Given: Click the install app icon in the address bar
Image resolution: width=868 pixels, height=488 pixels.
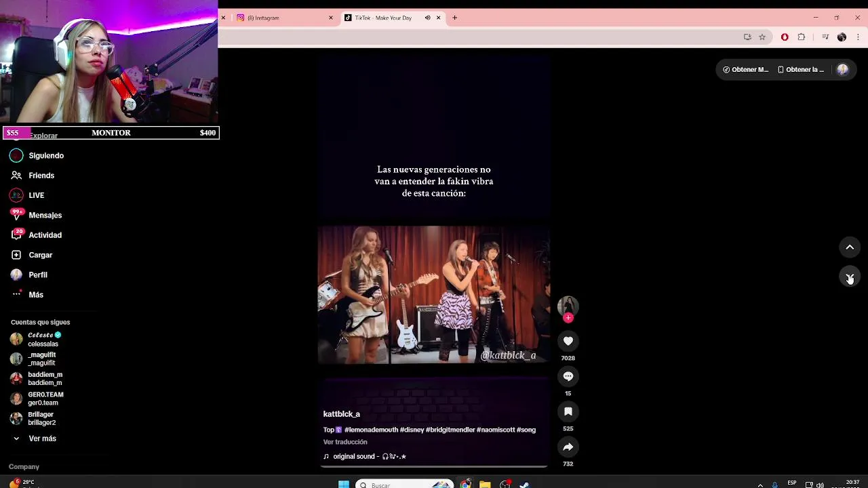Looking at the screenshot, I should (x=747, y=37).
